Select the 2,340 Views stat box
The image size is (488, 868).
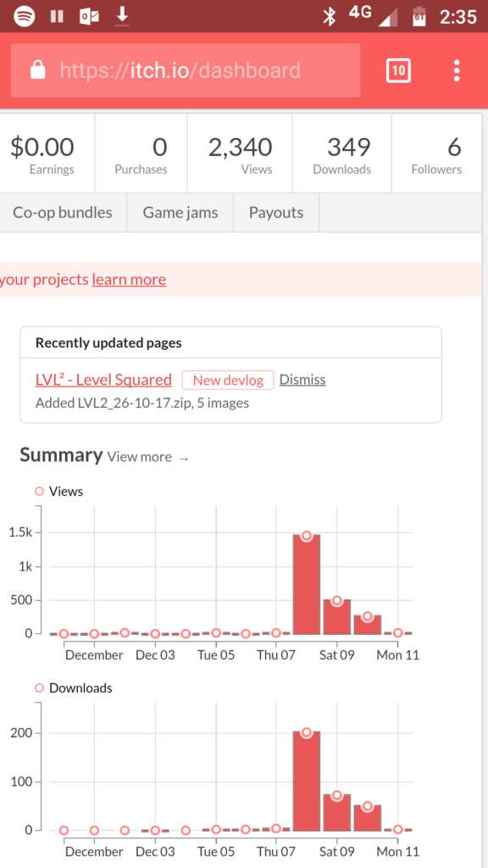coord(240,153)
